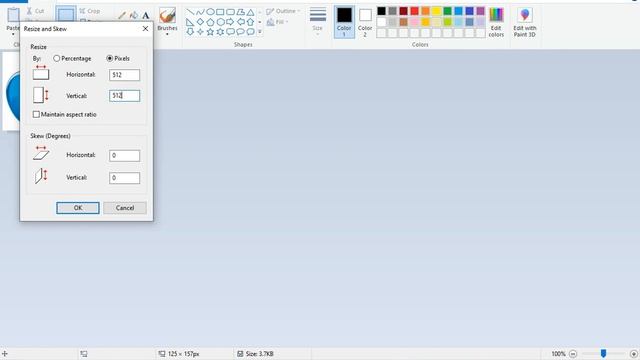
Task: Pick the red color swatch
Action: (414, 11)
